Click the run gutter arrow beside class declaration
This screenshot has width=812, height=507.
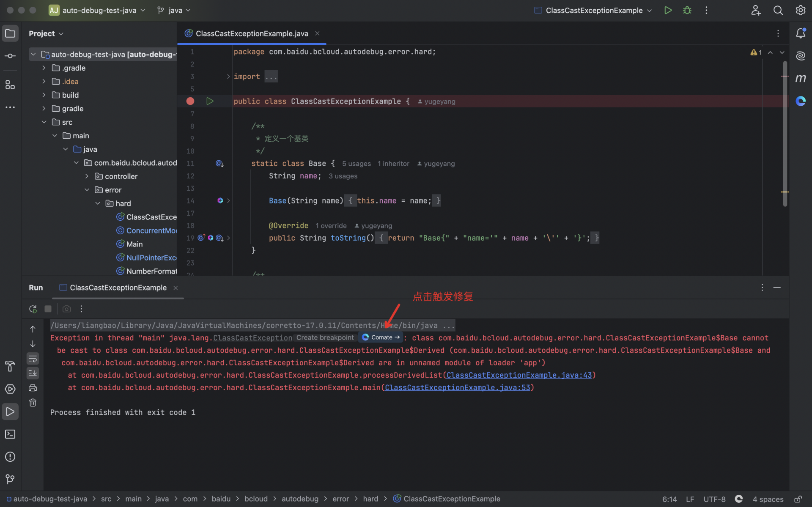tap(210, 101)
